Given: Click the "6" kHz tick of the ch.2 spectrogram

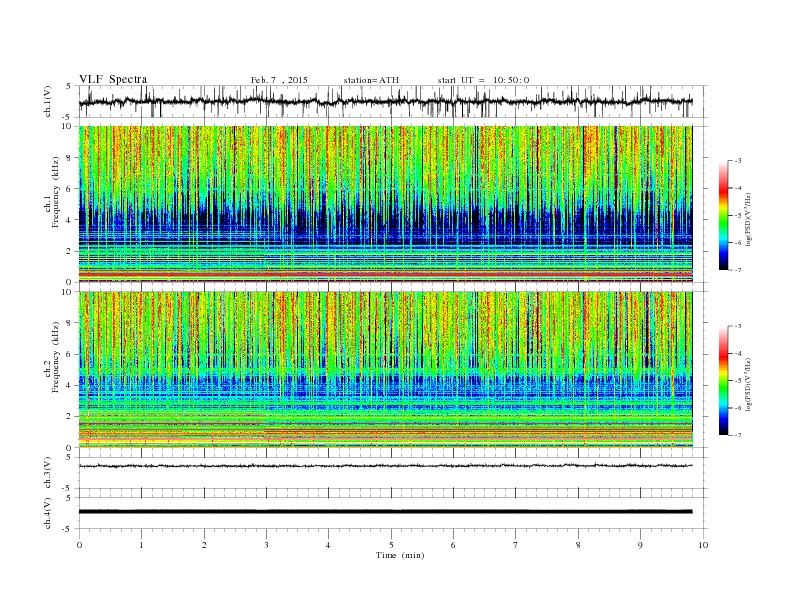Looking at the screenshot, I should (x=70, y=354).
